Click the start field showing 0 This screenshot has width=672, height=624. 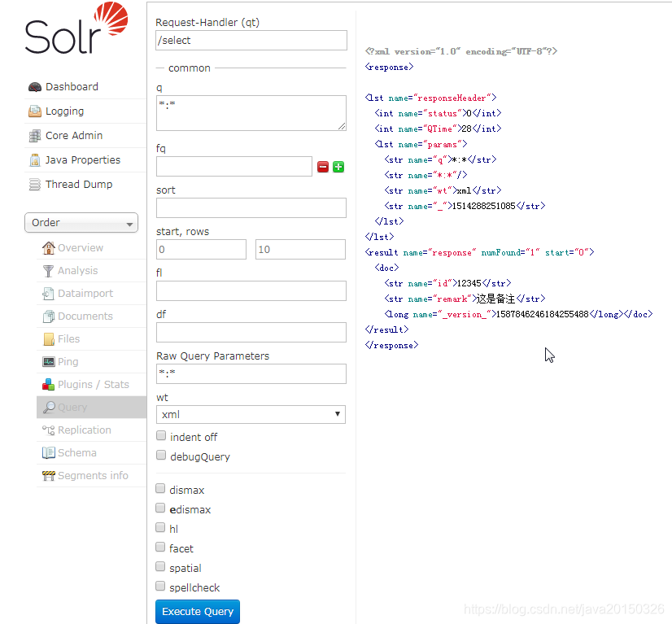pos(201,250)
